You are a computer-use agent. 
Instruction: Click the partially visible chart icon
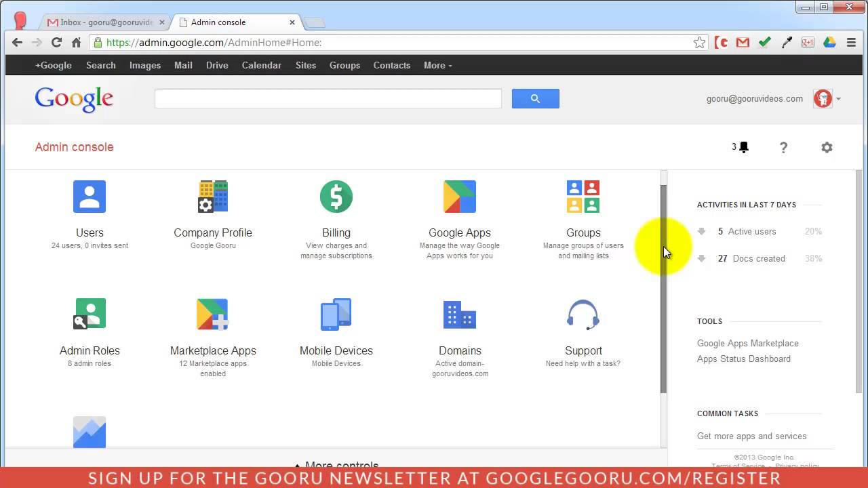coord(90,432)
